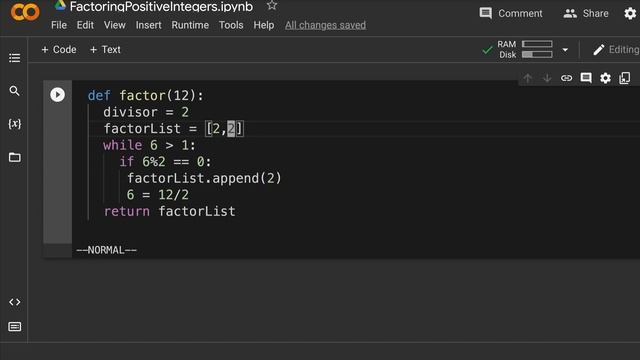Open the View menu
Viewport: 640px width, 360px height.
click(114, 25)
